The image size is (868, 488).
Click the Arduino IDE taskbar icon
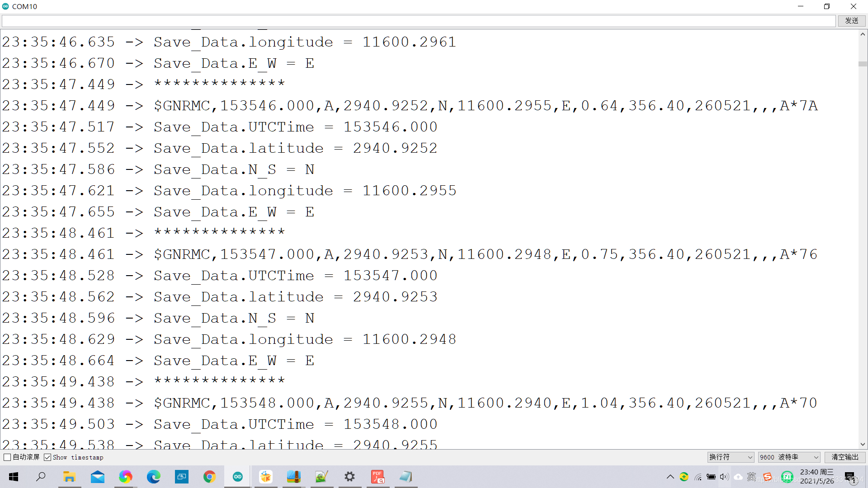[238, 477]
